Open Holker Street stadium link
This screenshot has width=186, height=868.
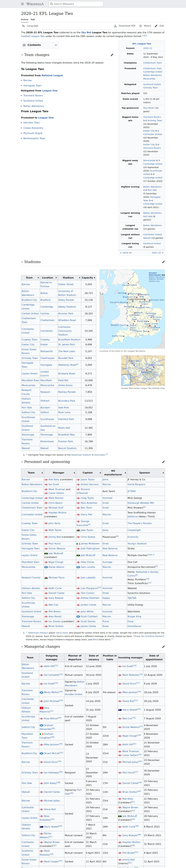point(66,284)
